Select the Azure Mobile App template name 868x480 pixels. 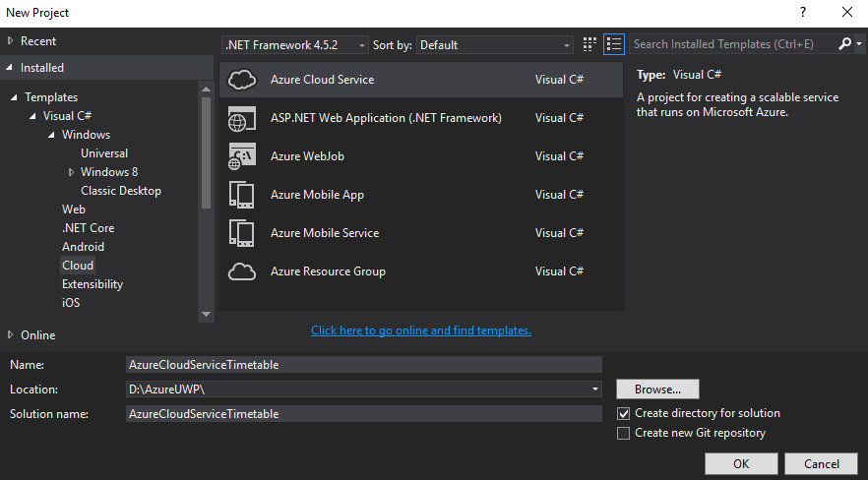pyautogui.click(x=317, y=195)
